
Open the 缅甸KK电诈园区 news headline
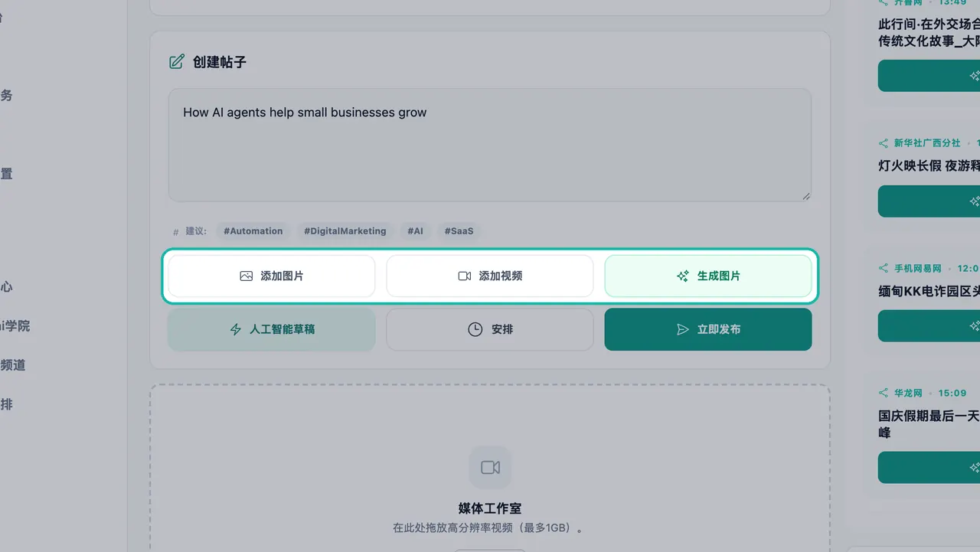click(x=929, y=291)
